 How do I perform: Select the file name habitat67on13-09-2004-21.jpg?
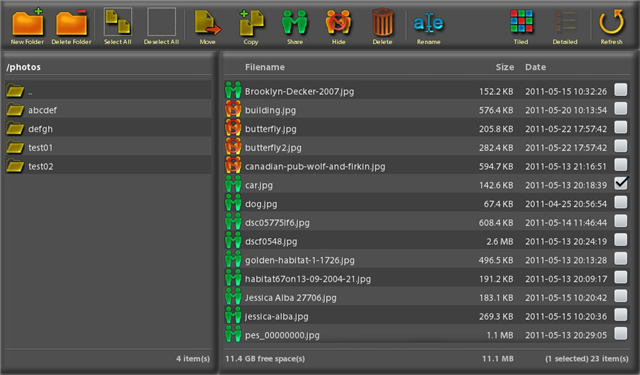click(x=308, y=279)
